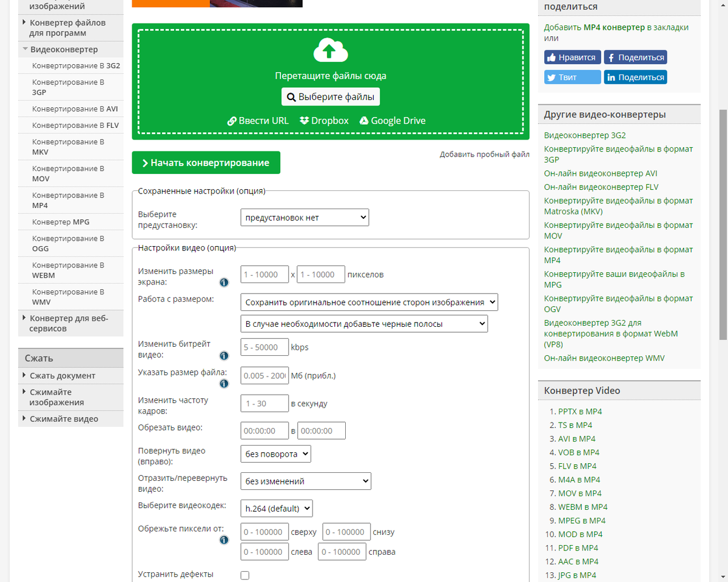
Task: Click the trim video start time field
Action: click(265, 431)
